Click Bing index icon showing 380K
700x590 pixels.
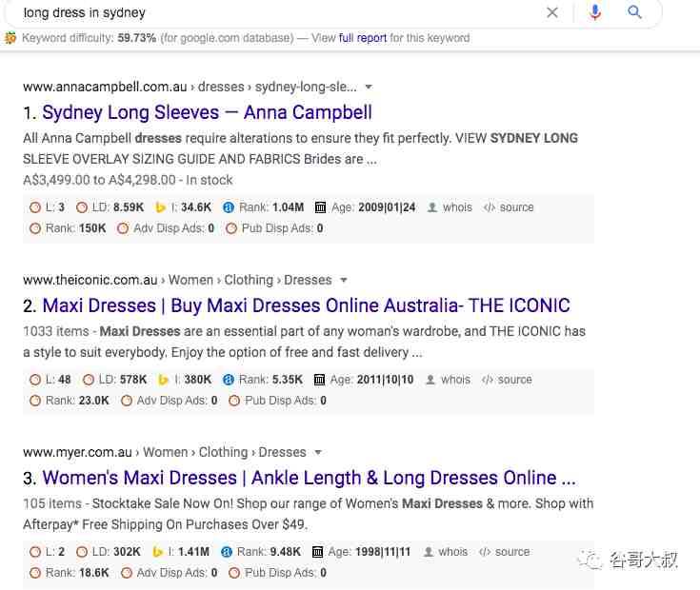tap(164, 380)
